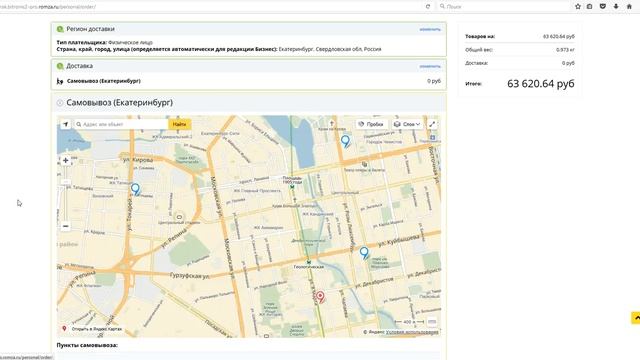Click the total "63 620.64 руб" amount

(x=541, y=84)
